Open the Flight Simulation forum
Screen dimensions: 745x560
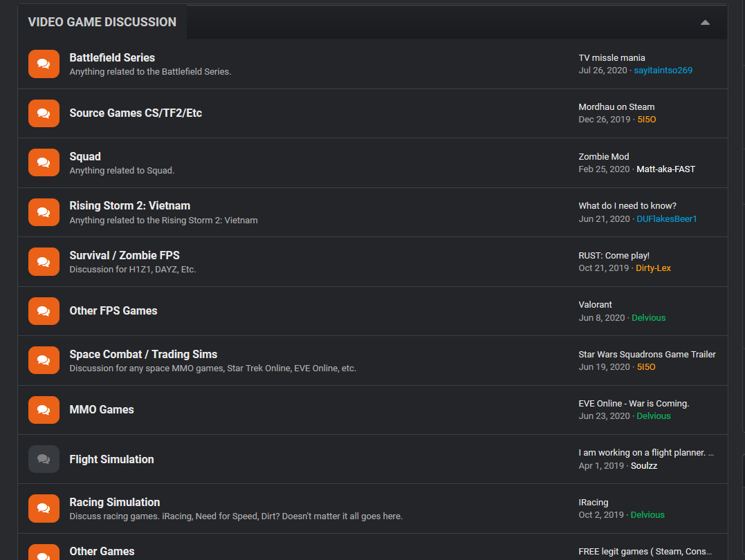click(x=111, y=459)
